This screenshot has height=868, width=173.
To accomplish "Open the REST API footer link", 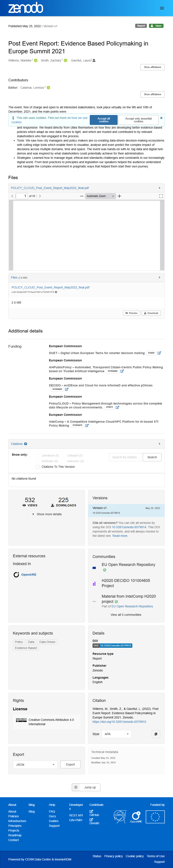I will coord(76,815).
